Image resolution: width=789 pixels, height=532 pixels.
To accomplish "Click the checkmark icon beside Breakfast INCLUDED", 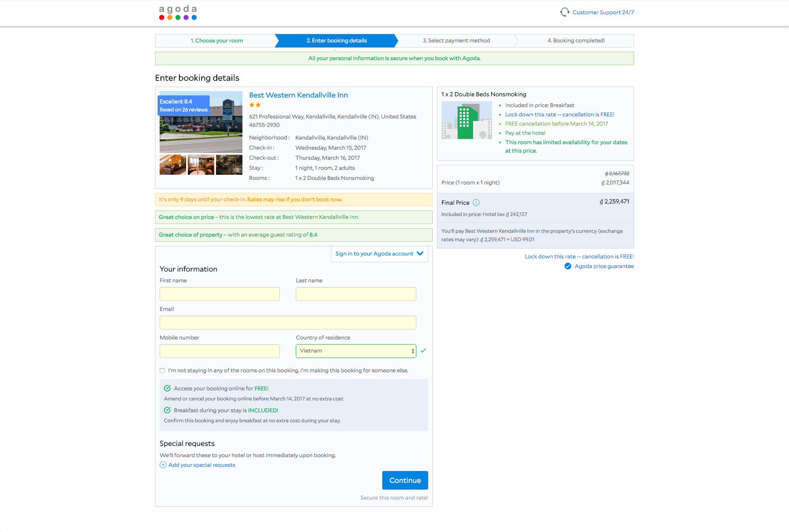I will 167,410.
